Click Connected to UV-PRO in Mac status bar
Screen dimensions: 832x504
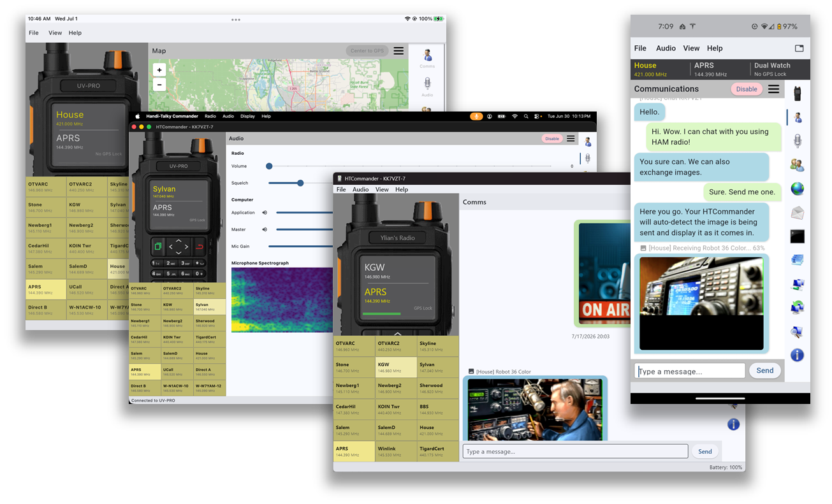(x=153, y=401)
